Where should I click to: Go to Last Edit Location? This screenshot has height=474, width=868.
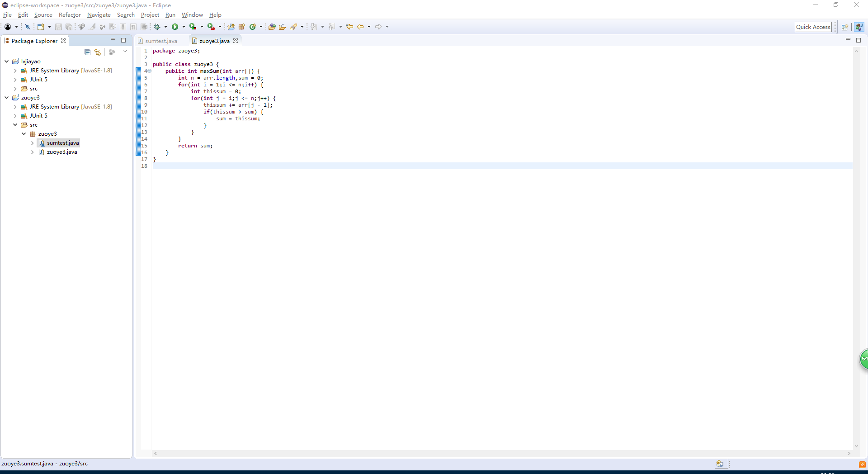point(349,27)
